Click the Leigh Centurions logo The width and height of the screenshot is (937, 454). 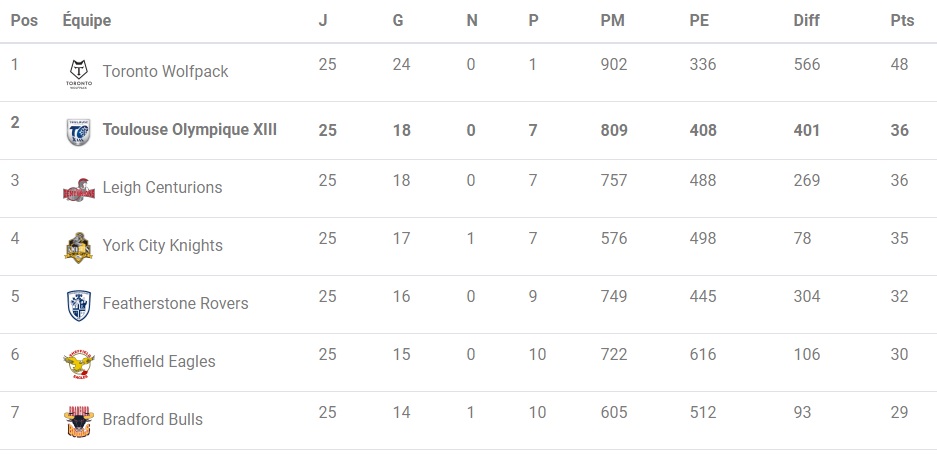78,188
